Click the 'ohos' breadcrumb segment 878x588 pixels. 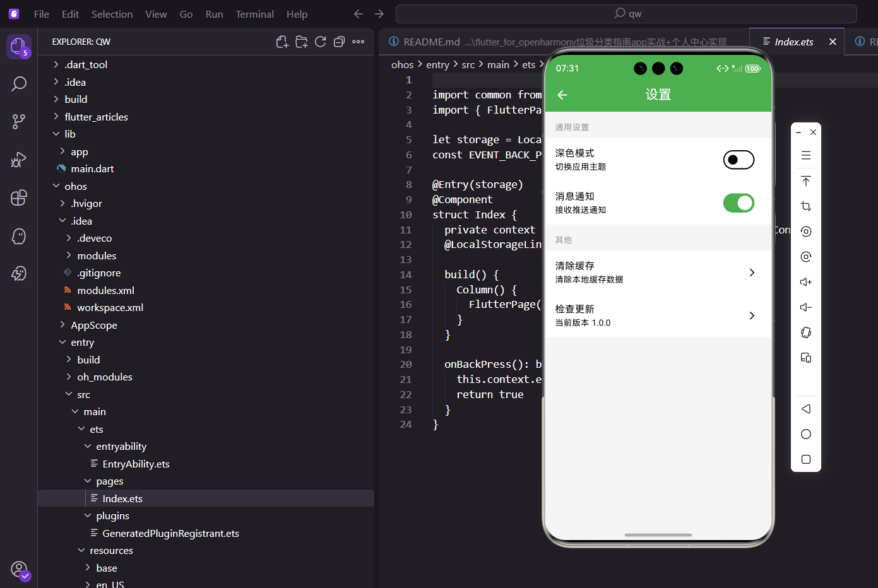point(402,64)
